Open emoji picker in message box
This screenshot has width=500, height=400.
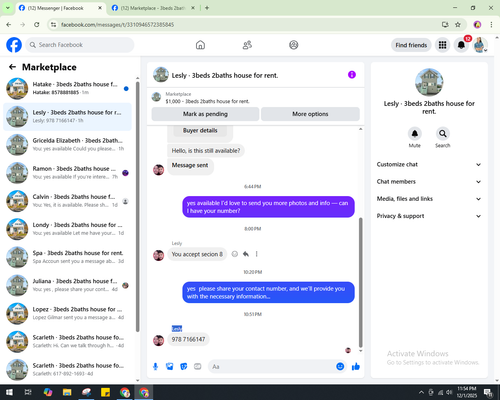[340, 367]
